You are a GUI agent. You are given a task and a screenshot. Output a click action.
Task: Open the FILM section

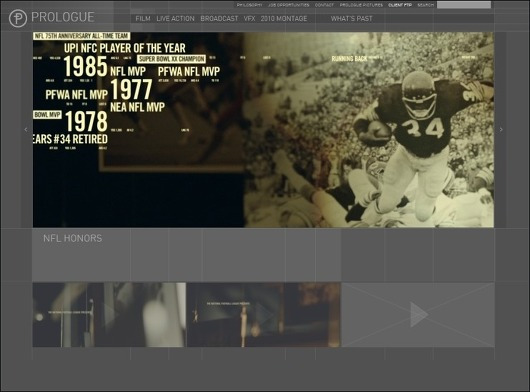tap(143, 19)
